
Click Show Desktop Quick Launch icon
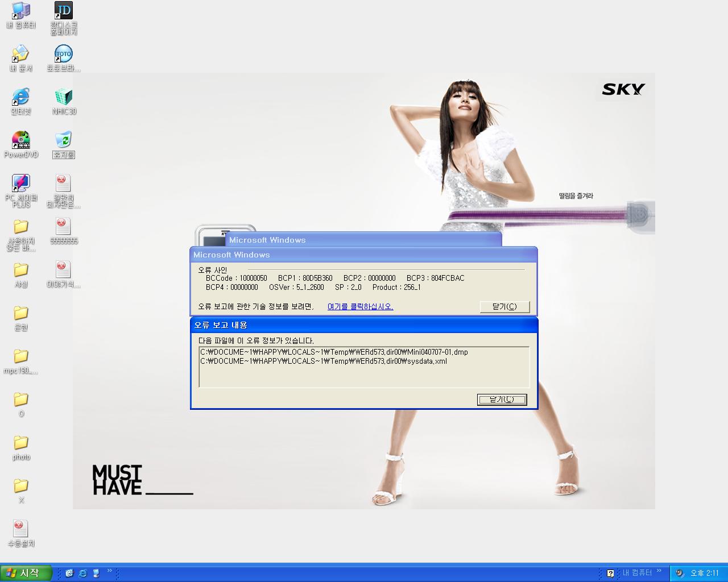(96, 573)
